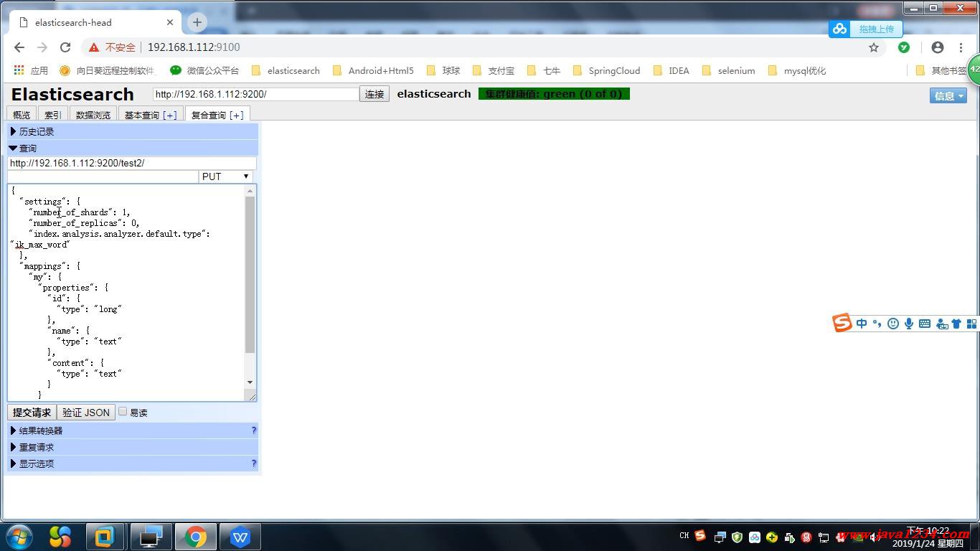Open a new browser tab with plus button
The height and width of the screenshot is (551, 980).
(197, 22)
